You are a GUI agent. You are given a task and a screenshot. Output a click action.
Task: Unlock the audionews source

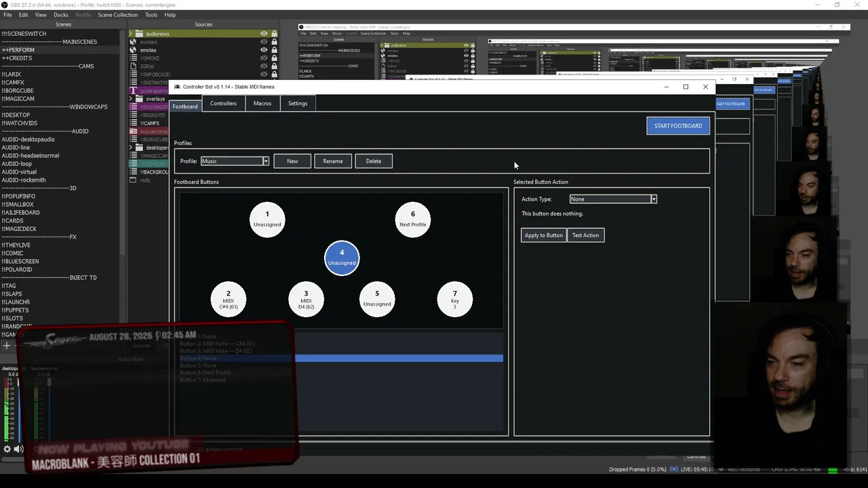pyautogui.click(x=274, y=34)
